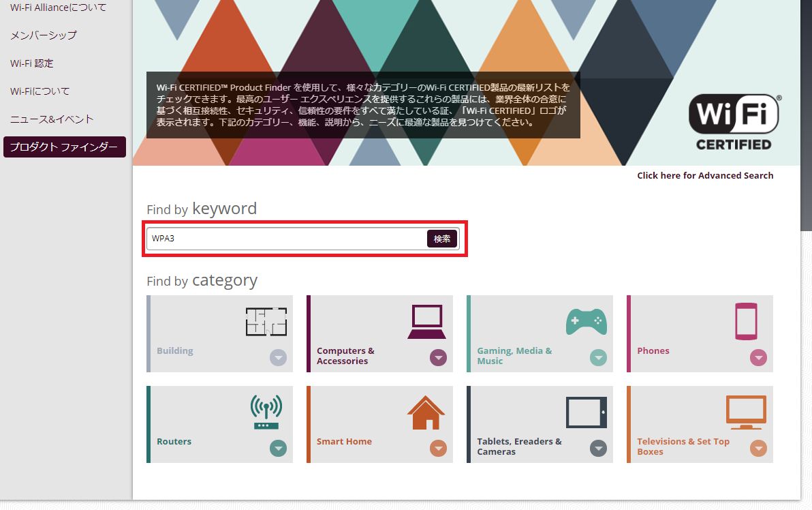Open Click here for Advanced Search link
Image resolution: width=812 pixels, height=510 pixels.
pyautogui.click(x=705, y=176)
